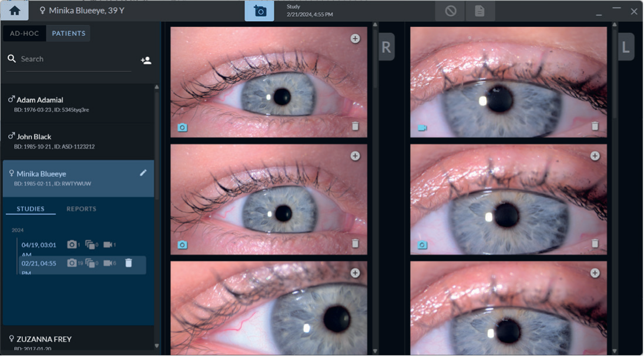
Task: Click image-stack icon of 02/21 study
Action: (x=90, y=263)
